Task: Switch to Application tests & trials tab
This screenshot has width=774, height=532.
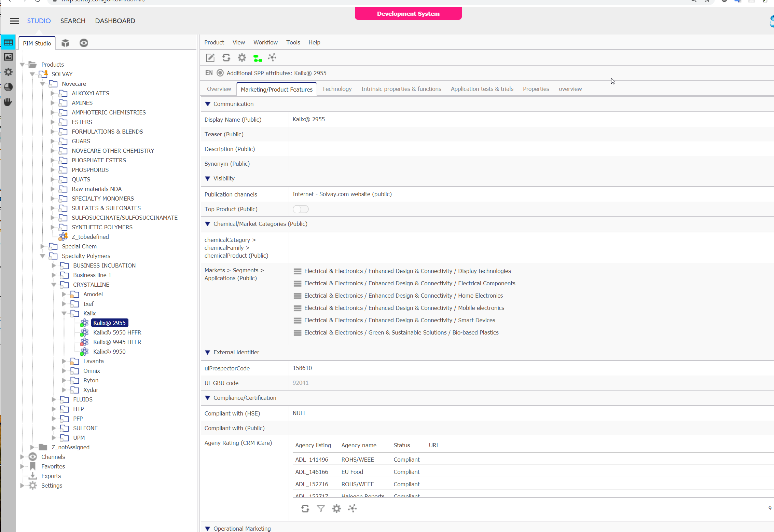Action: [482, 89]
